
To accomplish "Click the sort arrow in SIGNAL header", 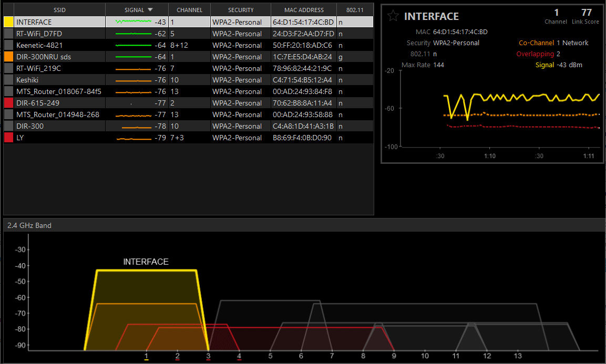I will coord(150,9).
